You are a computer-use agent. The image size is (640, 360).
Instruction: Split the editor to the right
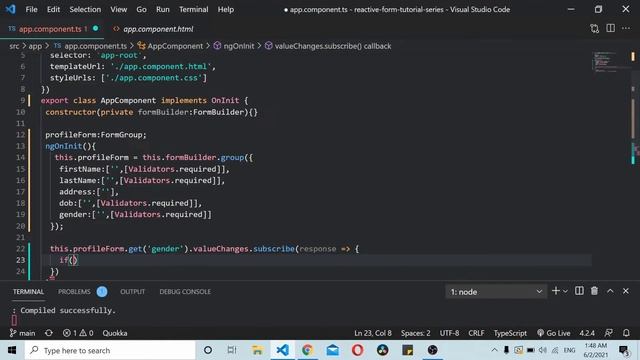click(610, 28)
